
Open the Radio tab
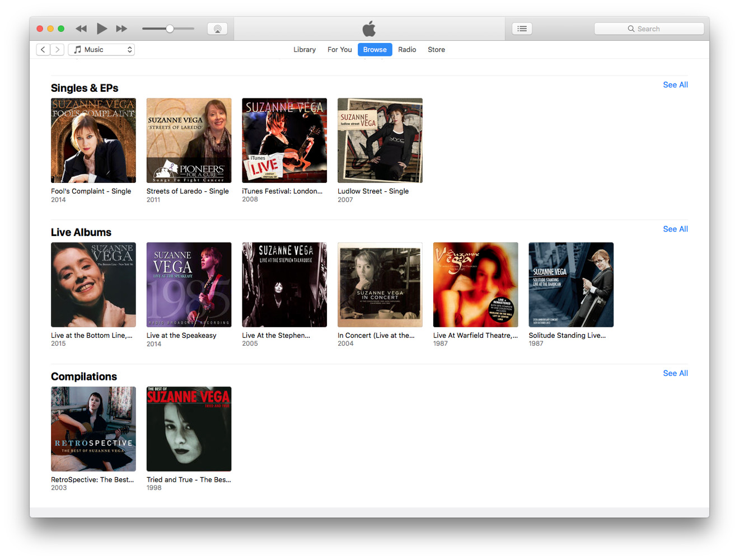(407, 50)
